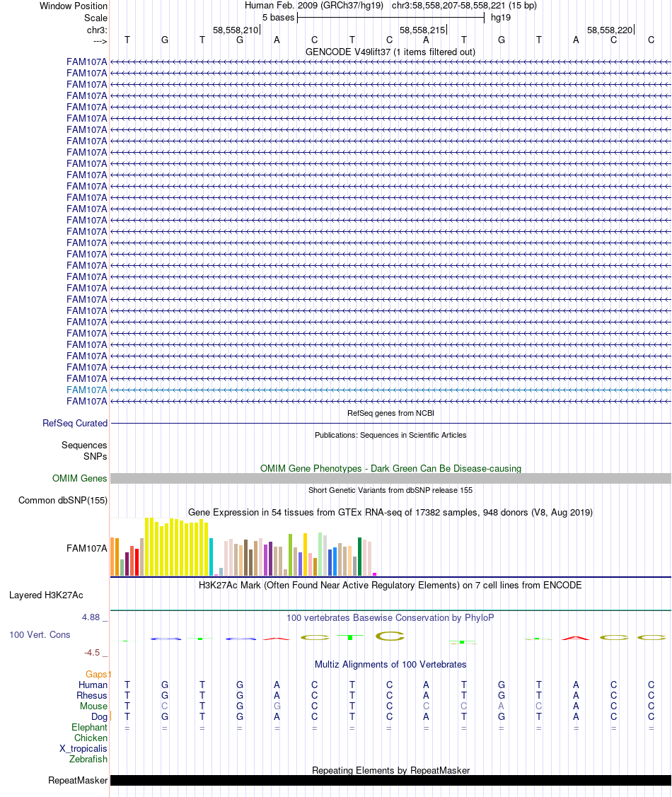Click the gray OMIM Genes bar
The width and height of the screenshot is (672, 797).
(x=390, y=478)
